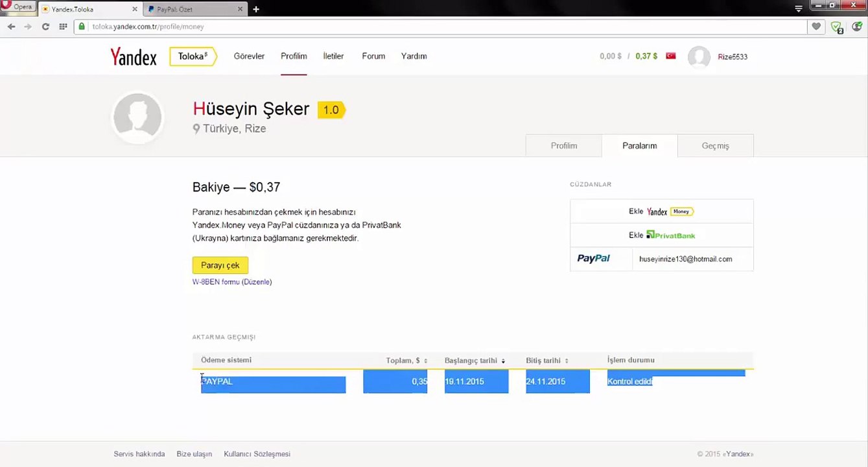The width and height of the screenshot is (868, 467).
Task: Go to the Forum page
Action: tap(373, 56)
